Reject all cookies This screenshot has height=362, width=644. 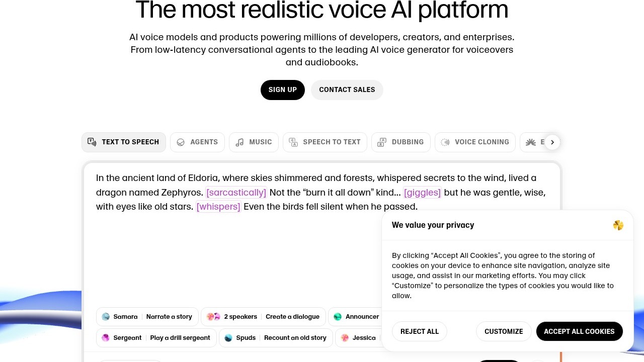pyautogui.click(x=420, y=331)
